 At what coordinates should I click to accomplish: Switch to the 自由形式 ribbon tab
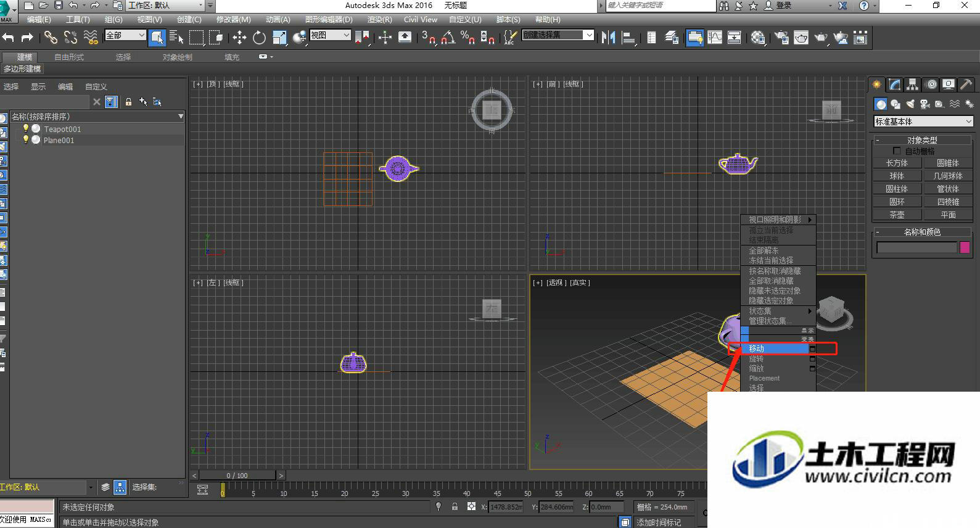69,57
